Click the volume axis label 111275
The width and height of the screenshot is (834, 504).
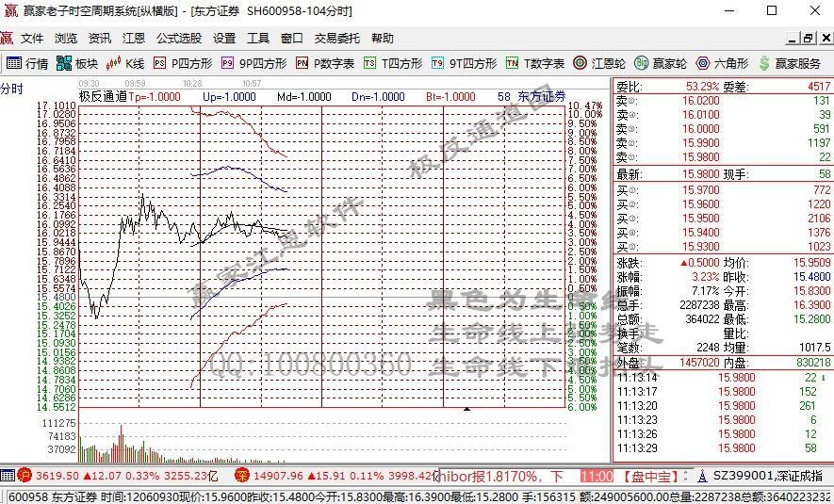pyautogui.click(x=58, y=423)
